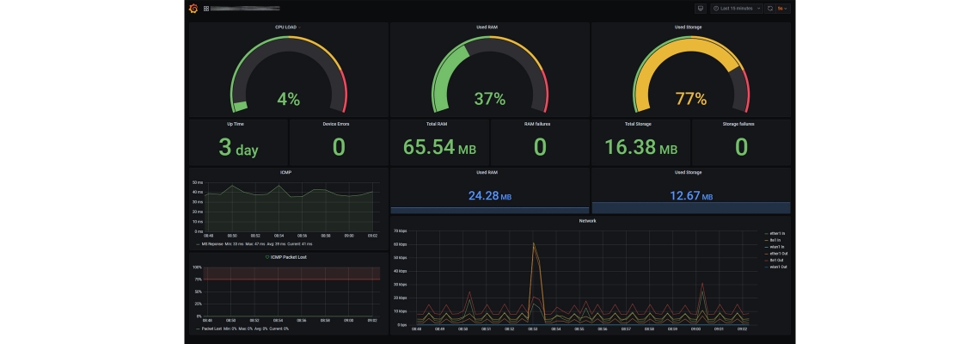Open the ICMP panel title menu
Screen dimensions: 980x344
coord(286,172)
